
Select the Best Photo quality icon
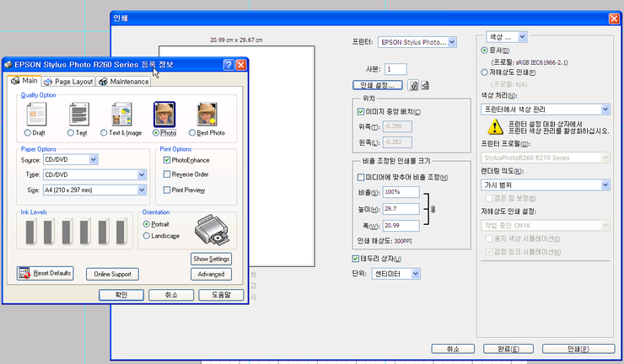[x=207, y=115]
